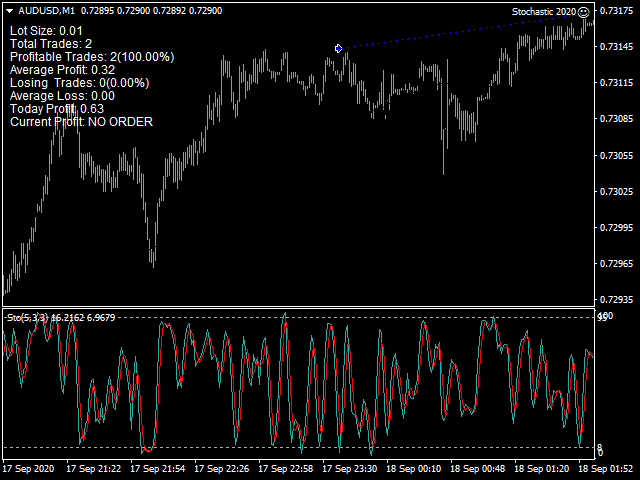Click the "18 Sep 00:10" time axis label
Screen dimensions: 640x480
(x=414, y=469)
